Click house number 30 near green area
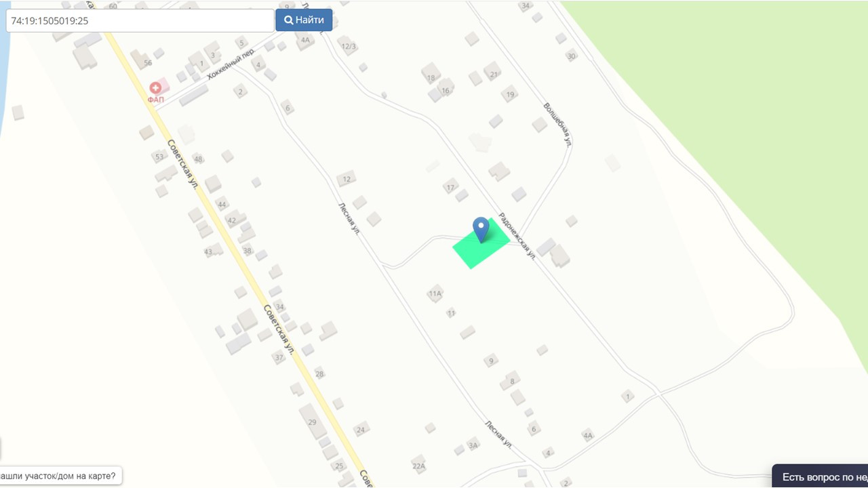868x488 pixels. (x=571, y=56)
